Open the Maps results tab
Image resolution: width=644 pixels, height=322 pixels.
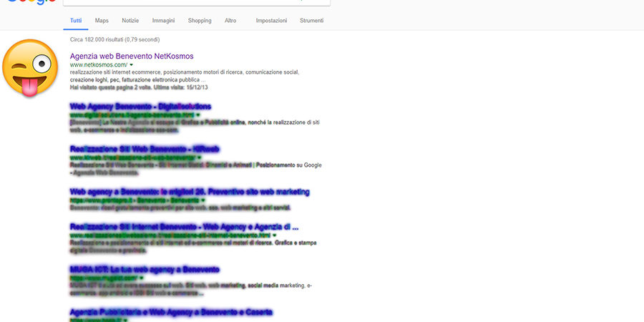pos(102,21)
